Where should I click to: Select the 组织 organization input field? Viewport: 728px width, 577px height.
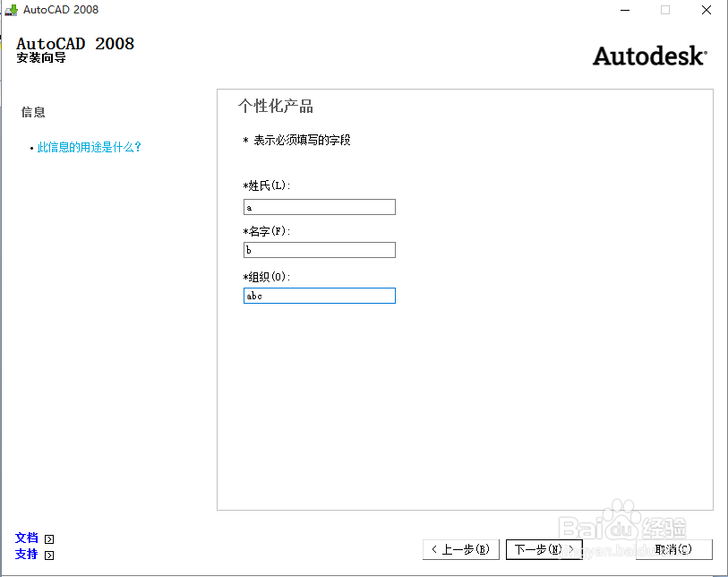319,296
